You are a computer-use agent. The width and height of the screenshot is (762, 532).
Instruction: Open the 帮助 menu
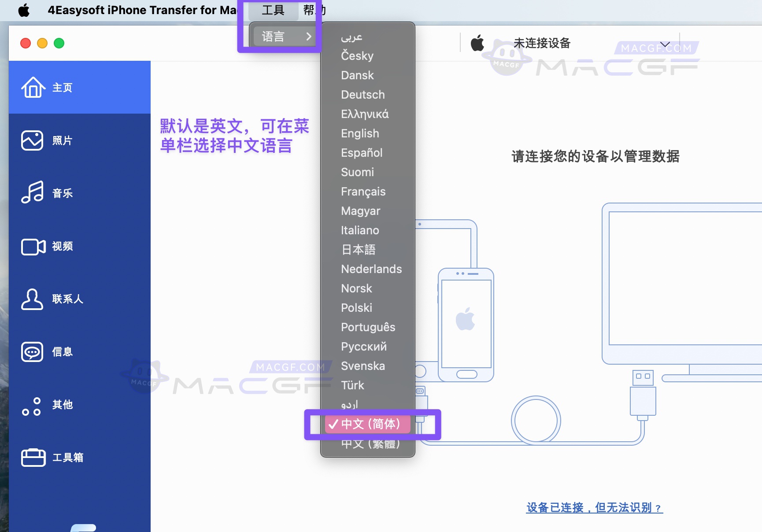(x=314, y=10)
